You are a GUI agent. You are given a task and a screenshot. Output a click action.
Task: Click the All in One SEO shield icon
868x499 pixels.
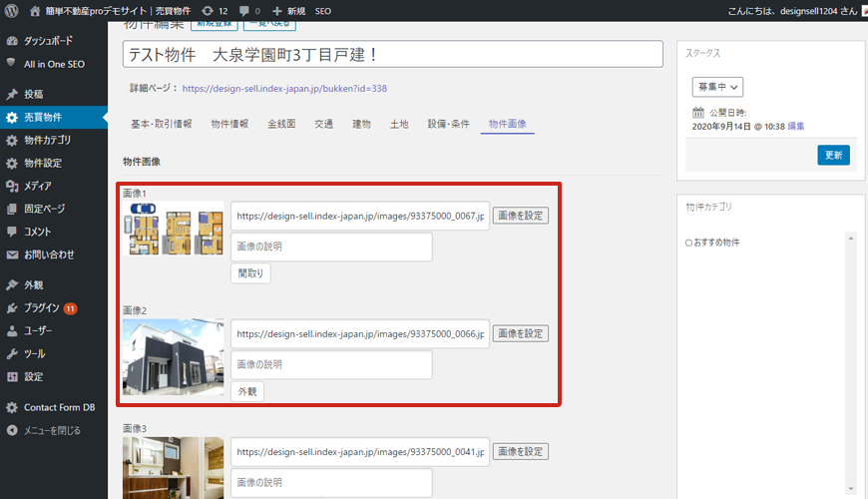click(x=12, y=64)
